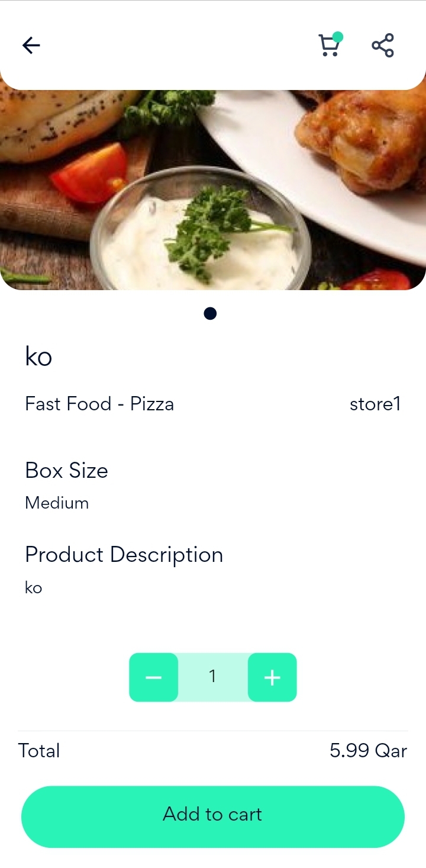The width and height of the screenshot is (426, 868).
Task: Open the shopping cart
Action: pyautogui.click(x=328, y=47)
